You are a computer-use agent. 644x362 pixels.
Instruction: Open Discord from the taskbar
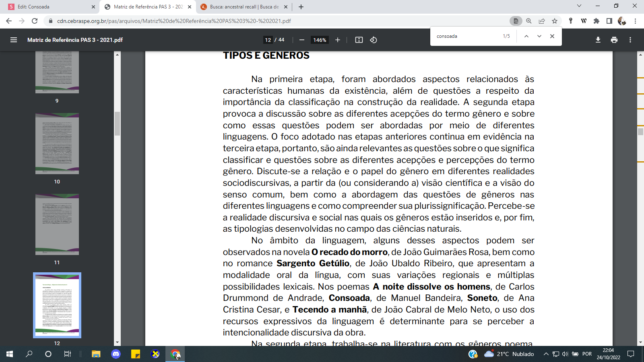click(116, 354)
